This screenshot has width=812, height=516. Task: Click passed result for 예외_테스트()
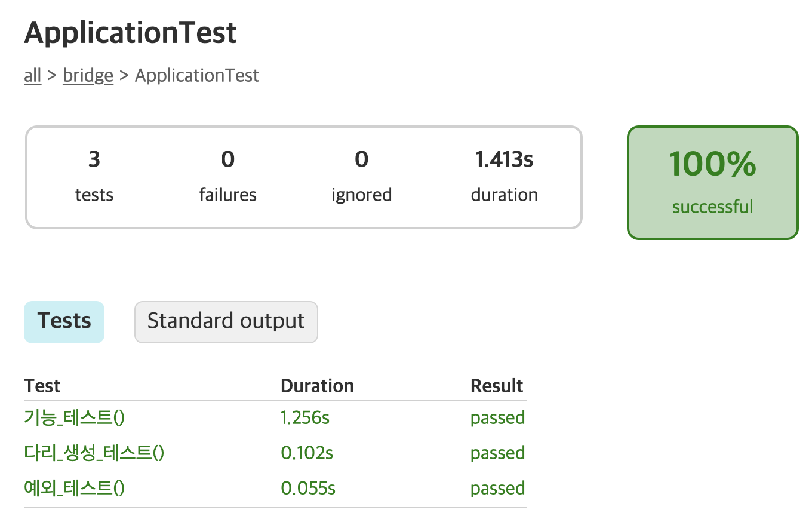[x=497, y=489]
